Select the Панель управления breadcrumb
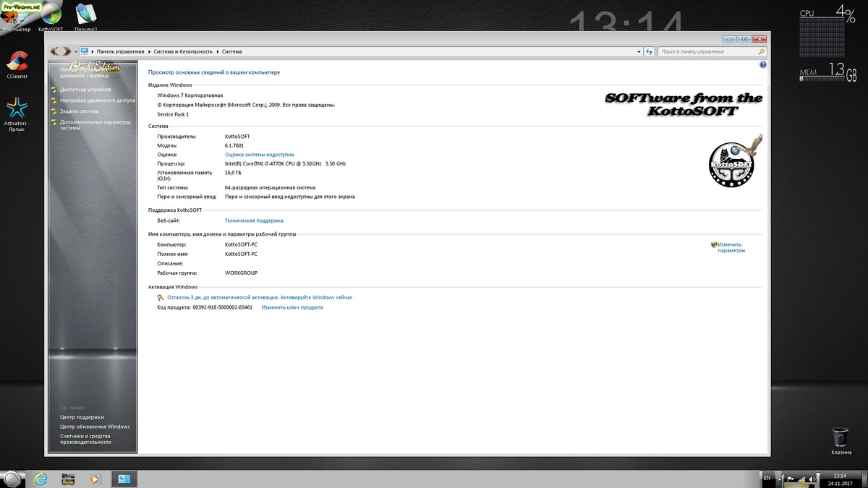868x488 pixels. (x=121, y=52)
